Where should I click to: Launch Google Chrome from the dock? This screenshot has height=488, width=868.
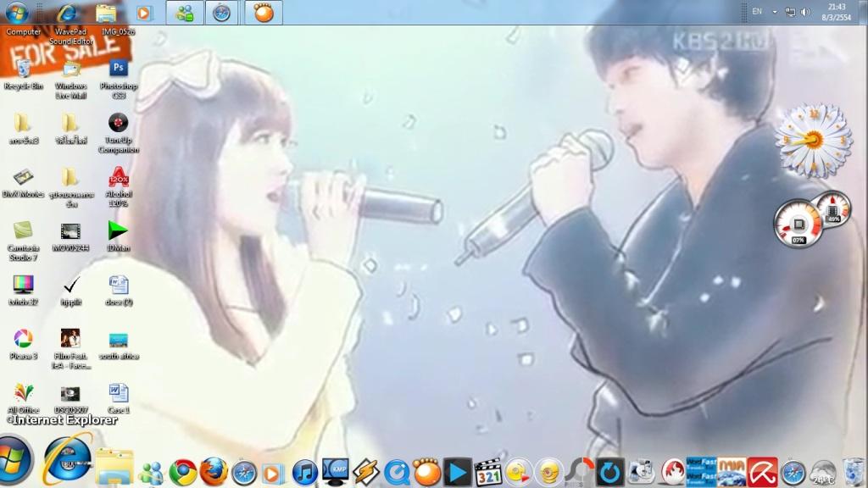coord(183,473)
